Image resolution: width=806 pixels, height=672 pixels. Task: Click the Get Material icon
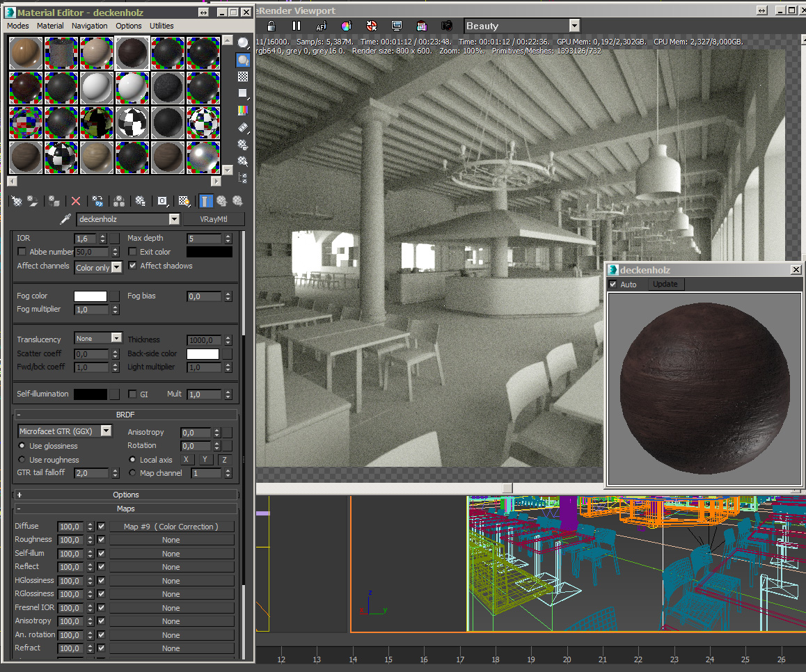pyautogui.click(x=17, y=201)
